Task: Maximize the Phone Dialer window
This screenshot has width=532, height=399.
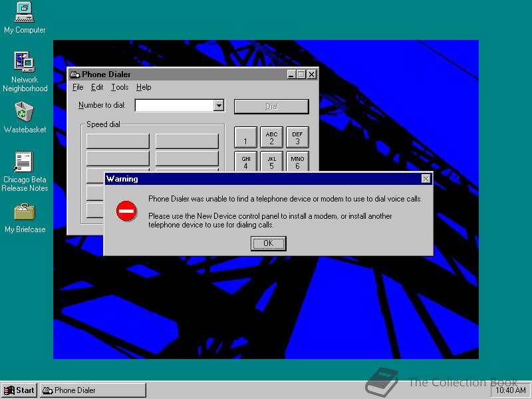Action: [301, 74]
